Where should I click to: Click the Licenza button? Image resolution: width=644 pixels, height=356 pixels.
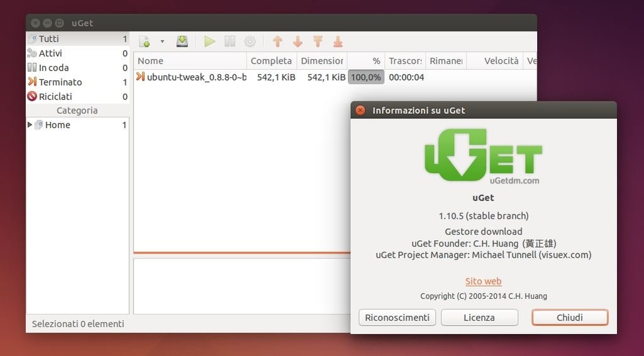(x=479, y=318)
